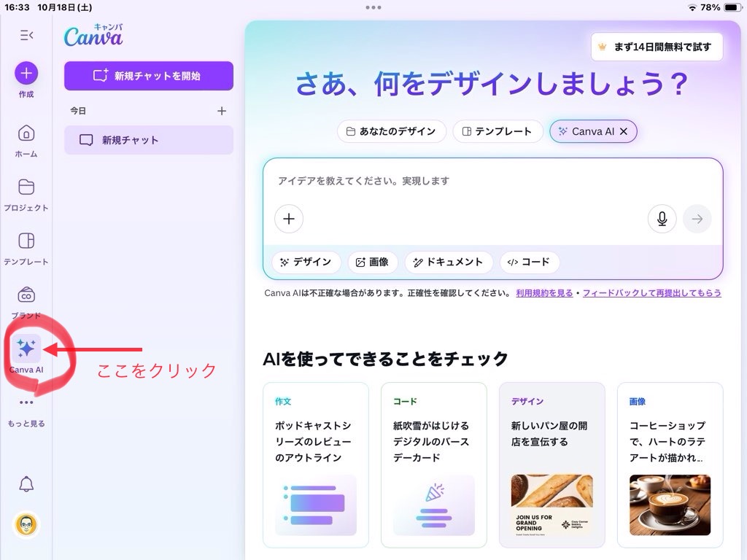Open the 利用規約を見る link

point(544,293)
